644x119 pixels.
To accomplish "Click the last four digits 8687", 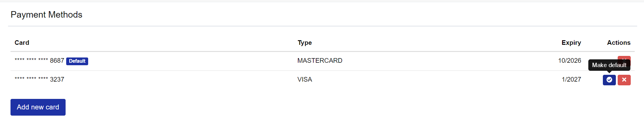I will click(57, 61).
